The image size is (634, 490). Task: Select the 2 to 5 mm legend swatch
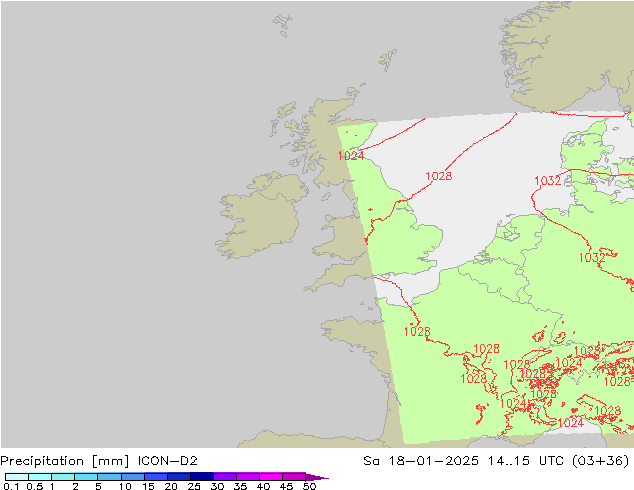(86, 477)
